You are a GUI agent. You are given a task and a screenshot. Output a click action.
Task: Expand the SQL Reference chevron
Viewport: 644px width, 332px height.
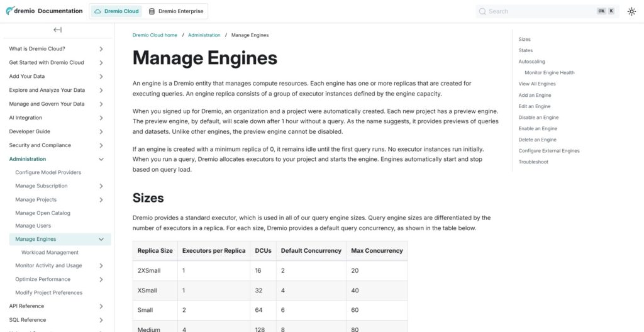[x=101, y=320]
